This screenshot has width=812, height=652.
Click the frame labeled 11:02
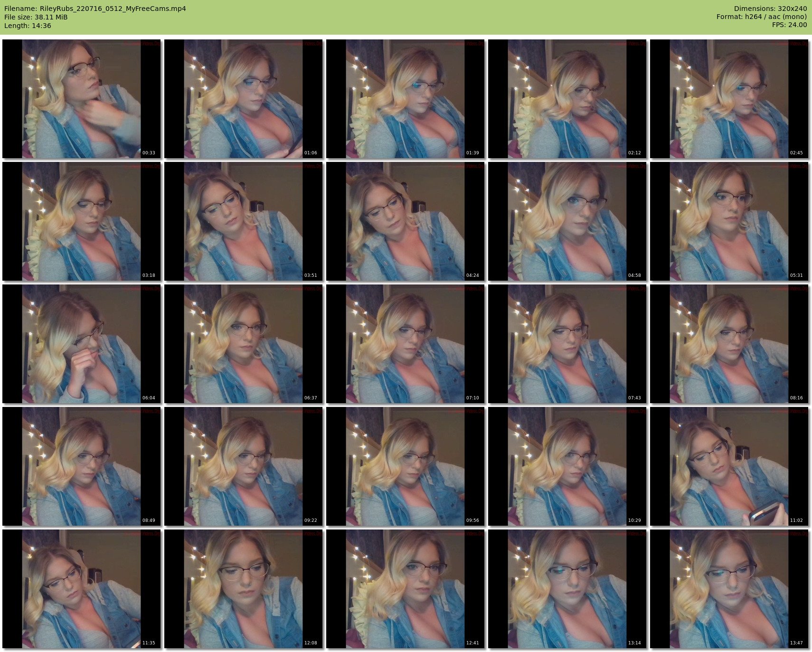tap(729, 466)
